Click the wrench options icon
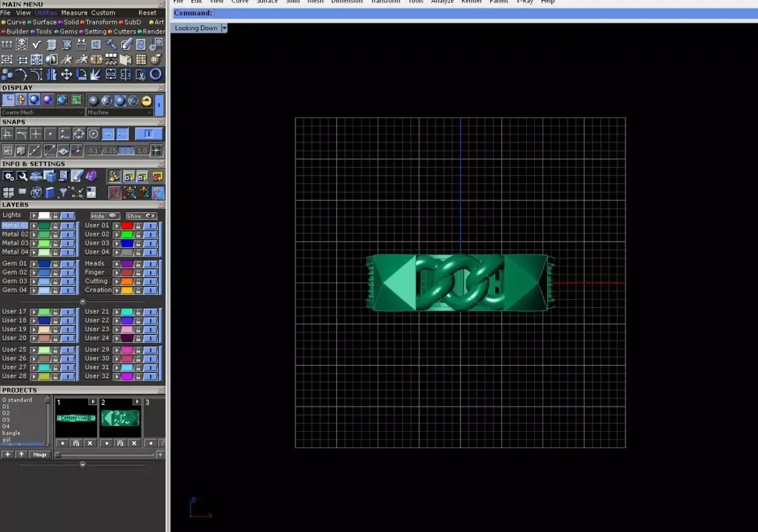 (22, 176)
